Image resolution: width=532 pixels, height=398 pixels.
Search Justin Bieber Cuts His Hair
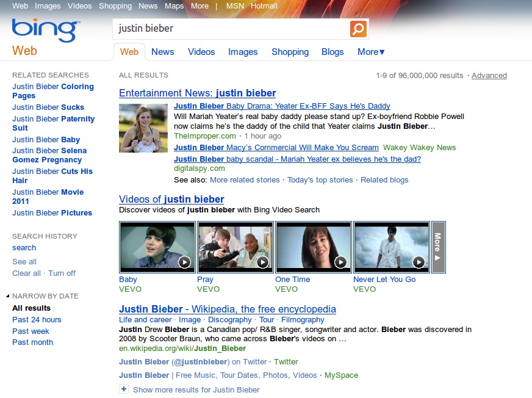tap(52, 176)
